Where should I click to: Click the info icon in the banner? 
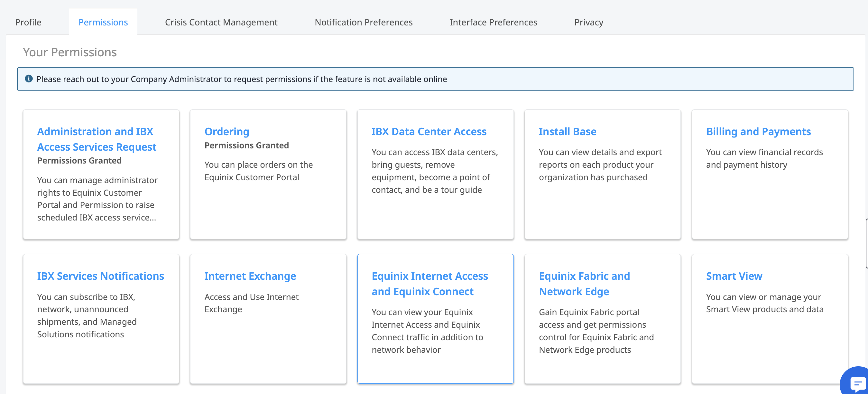[x=29, y=79]
